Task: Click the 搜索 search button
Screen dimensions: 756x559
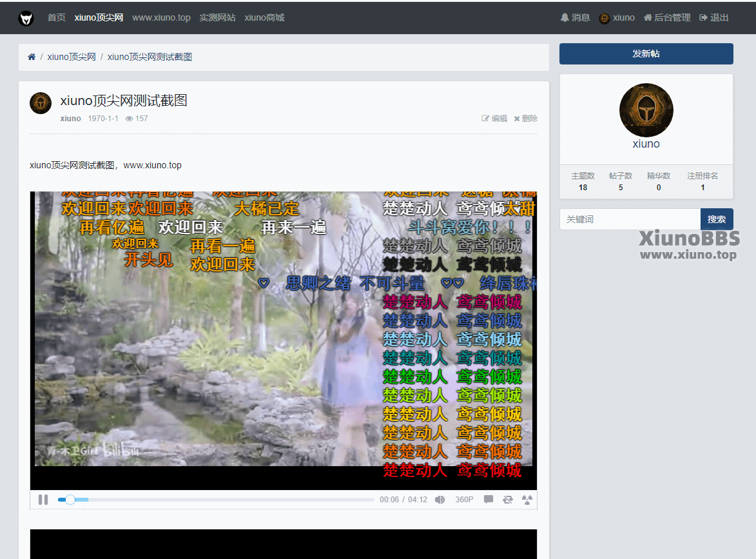Action: click(717, 219)
